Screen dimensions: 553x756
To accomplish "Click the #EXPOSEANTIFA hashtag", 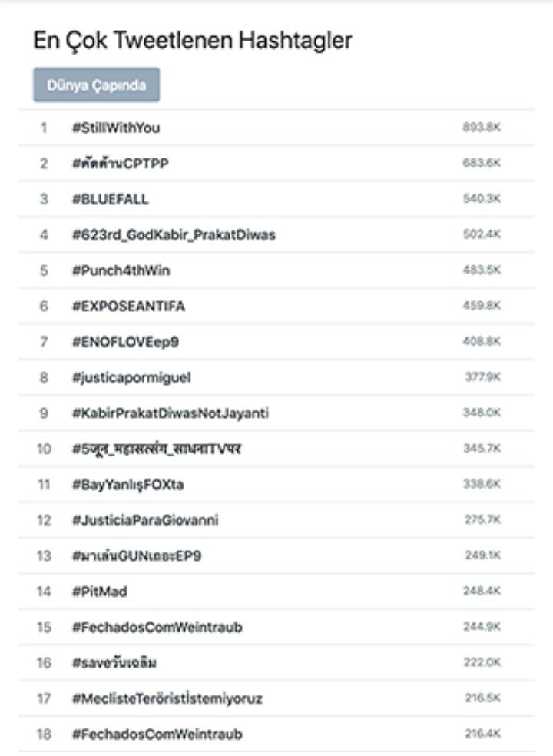I will tap(128, 306).
